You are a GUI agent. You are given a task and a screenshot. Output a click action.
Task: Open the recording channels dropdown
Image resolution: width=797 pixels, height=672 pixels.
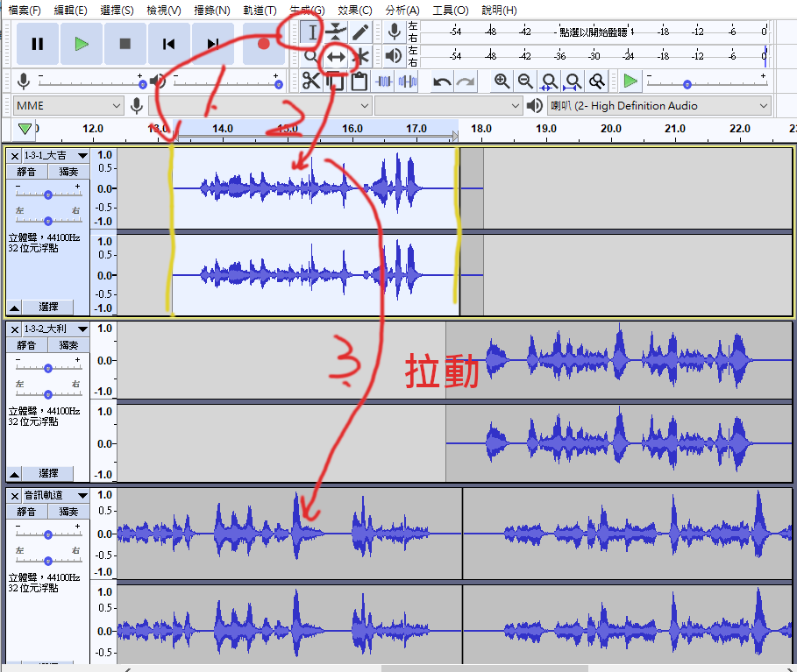pyautogui.click(x=448, y=106)
